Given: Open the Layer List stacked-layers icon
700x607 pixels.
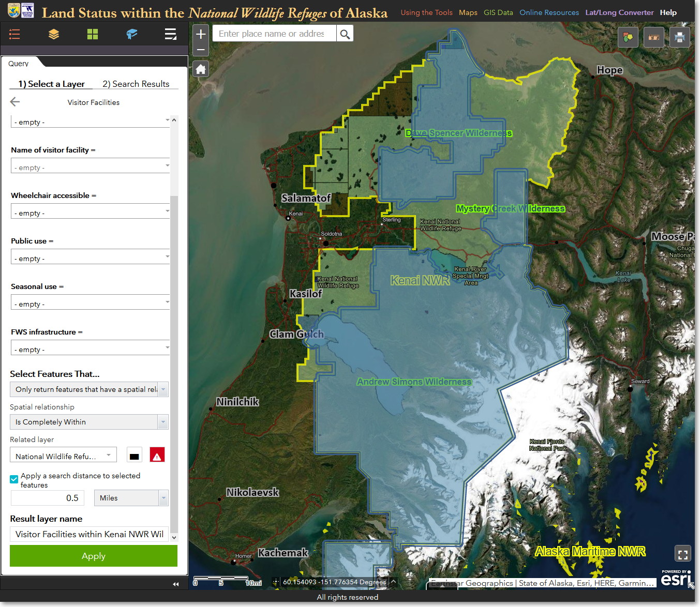Looking at the screenshot, I should [54, 34].
